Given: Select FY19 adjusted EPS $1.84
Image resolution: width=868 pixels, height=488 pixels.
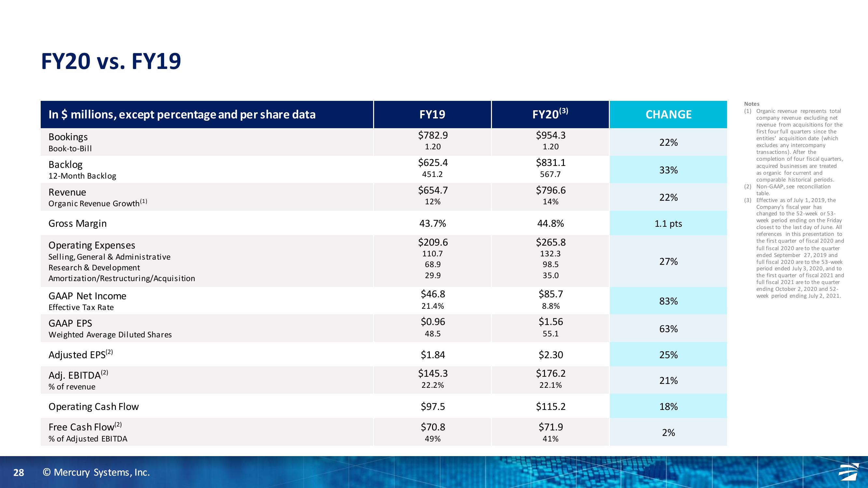Looking at the screenshot, I should (433, 355).
